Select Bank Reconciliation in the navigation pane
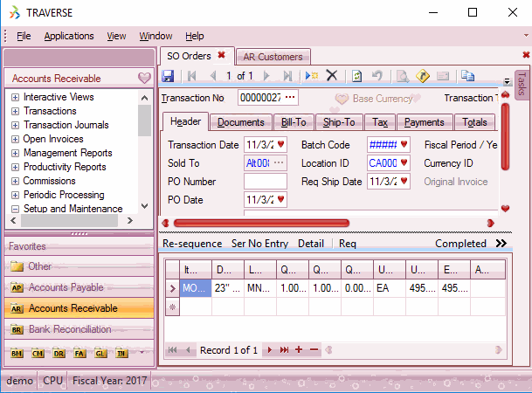The image size is (532, 393). (79, 329)
